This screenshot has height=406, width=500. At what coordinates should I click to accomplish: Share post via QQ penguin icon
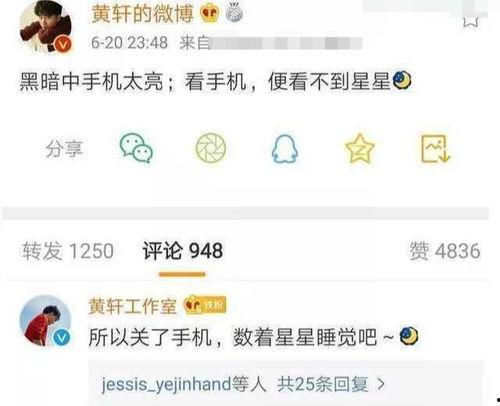(x=285, y=149)
